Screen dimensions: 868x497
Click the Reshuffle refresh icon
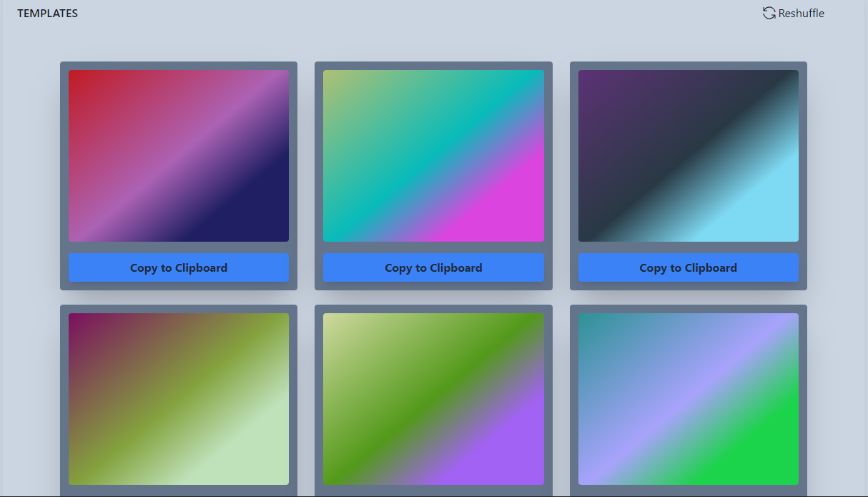point(769,13)
